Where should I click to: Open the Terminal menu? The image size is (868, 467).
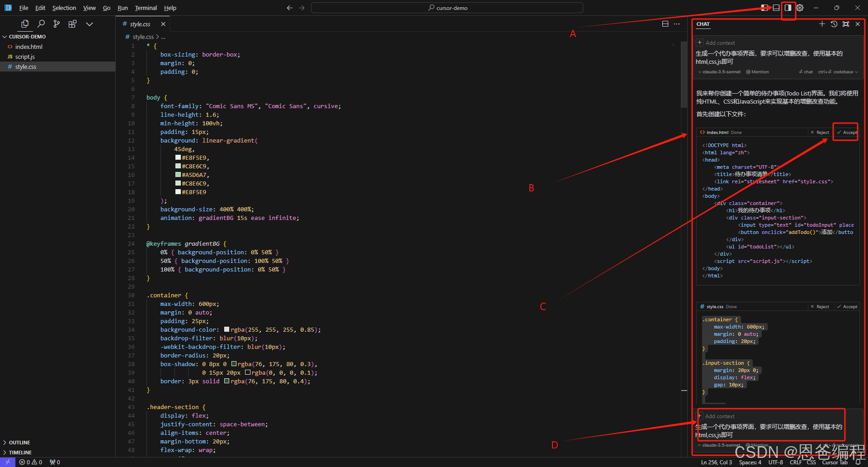click(x=146, y=8)
